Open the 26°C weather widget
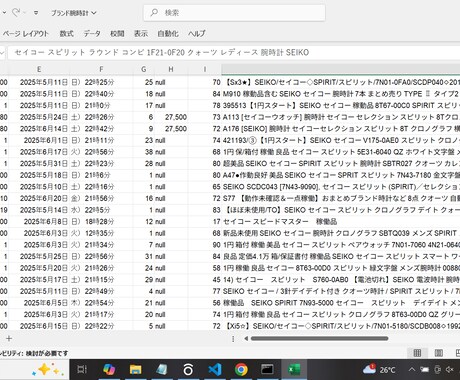The height and width of the screenshot is (380, 460). pyautogui.click(x=379, y=369)
